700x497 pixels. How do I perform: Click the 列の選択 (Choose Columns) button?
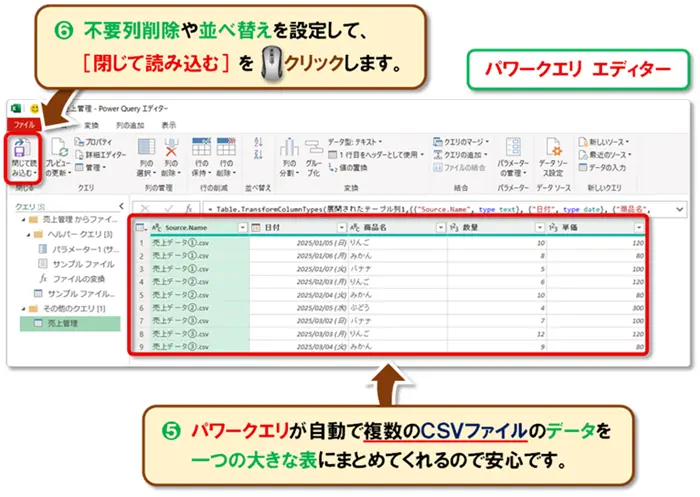(146, 158)
